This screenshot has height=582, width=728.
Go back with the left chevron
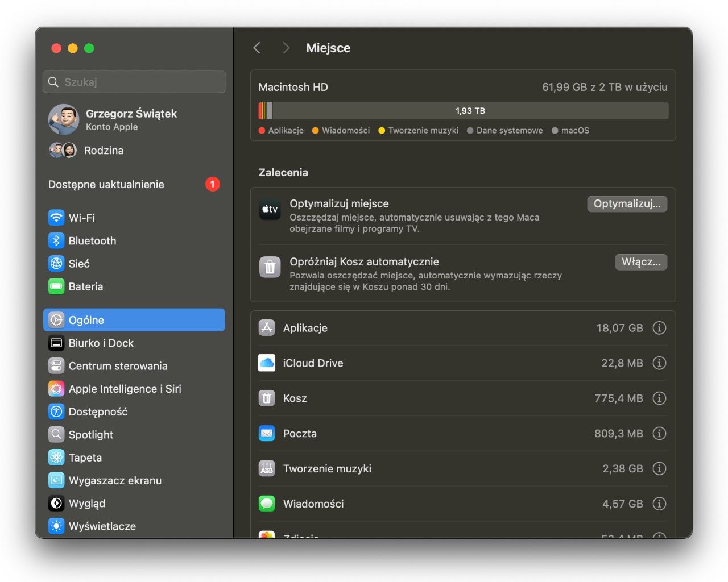tap(257, 48)
